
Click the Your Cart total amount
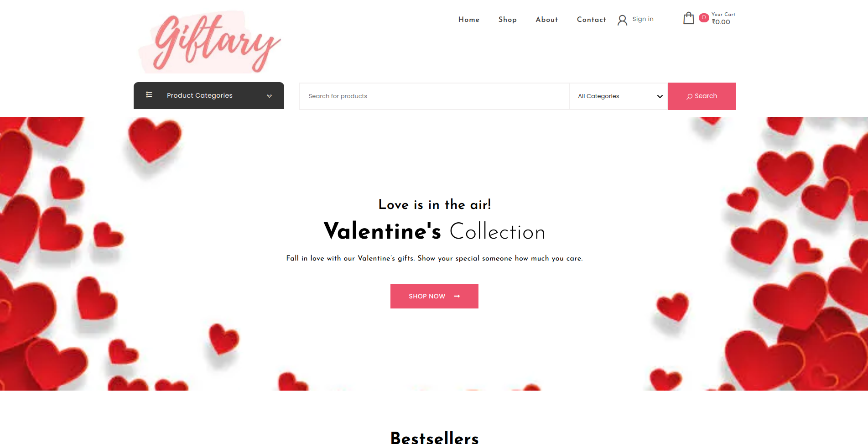click(721, 22)
